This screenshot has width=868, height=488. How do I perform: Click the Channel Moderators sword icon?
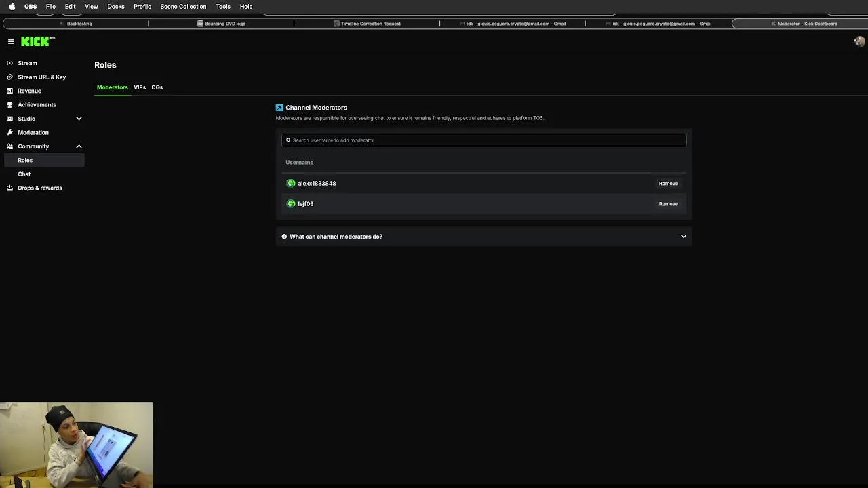[279, 108]
